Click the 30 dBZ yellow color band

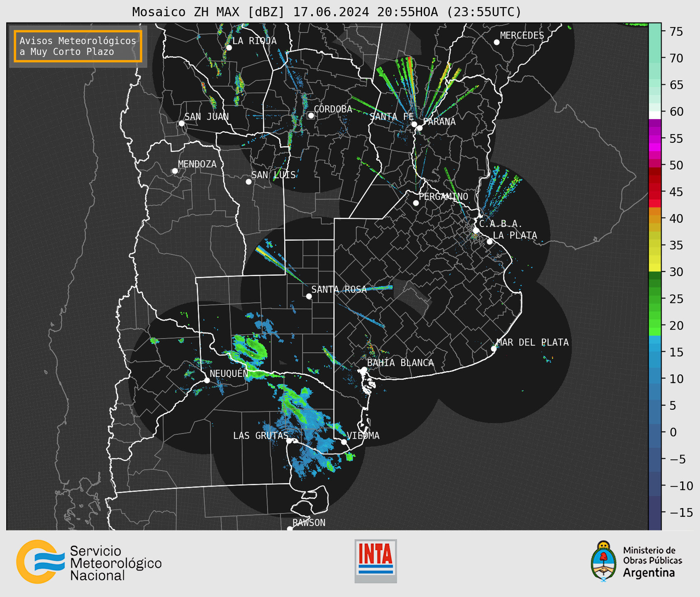[x=655, y=268]
